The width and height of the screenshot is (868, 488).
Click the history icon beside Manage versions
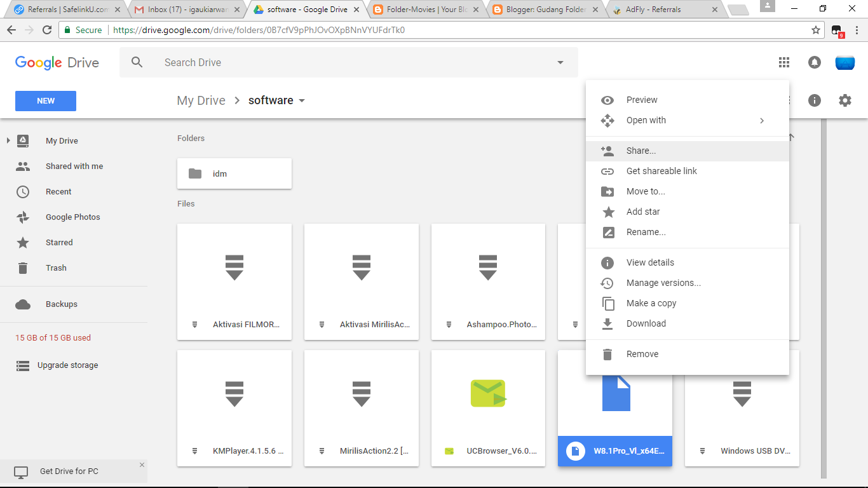[x=607, y=283]
